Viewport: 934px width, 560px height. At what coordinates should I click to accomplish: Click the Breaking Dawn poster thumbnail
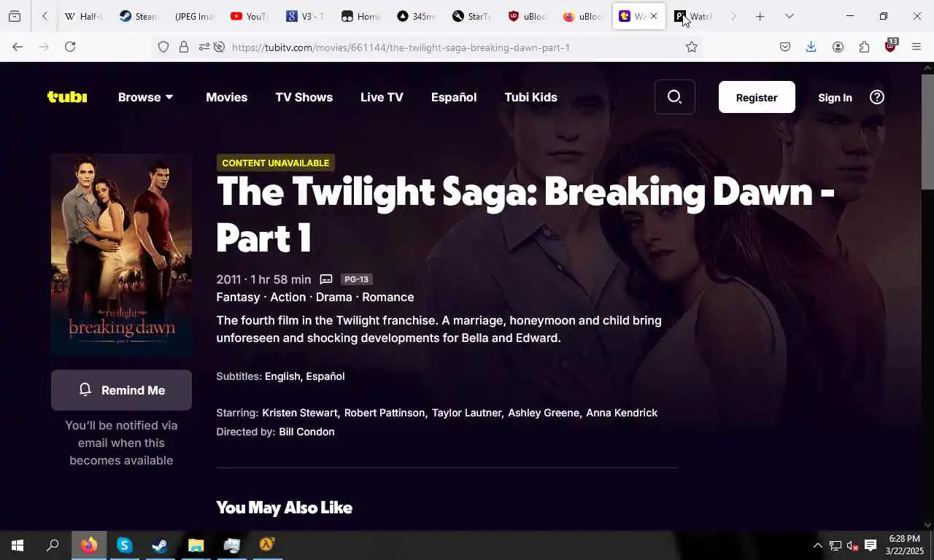(121, 254)
